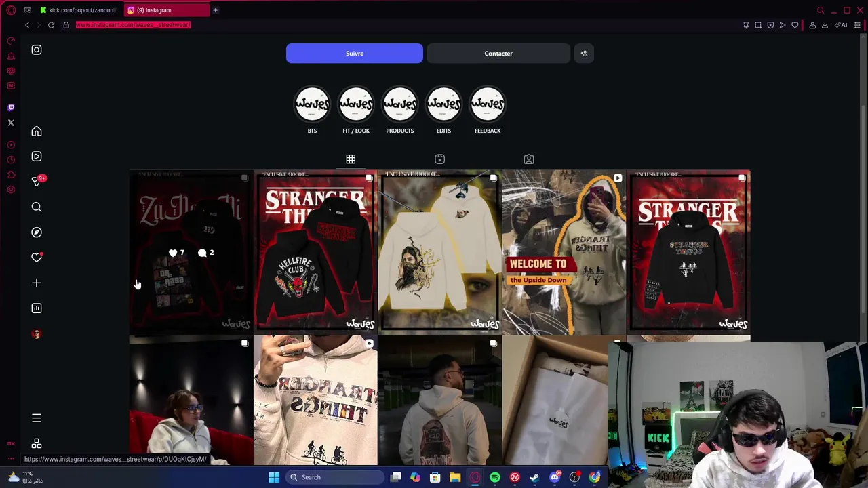
Task: Open X (Twitter) in Opera GX sidebar
Action: tap(11, 123)
